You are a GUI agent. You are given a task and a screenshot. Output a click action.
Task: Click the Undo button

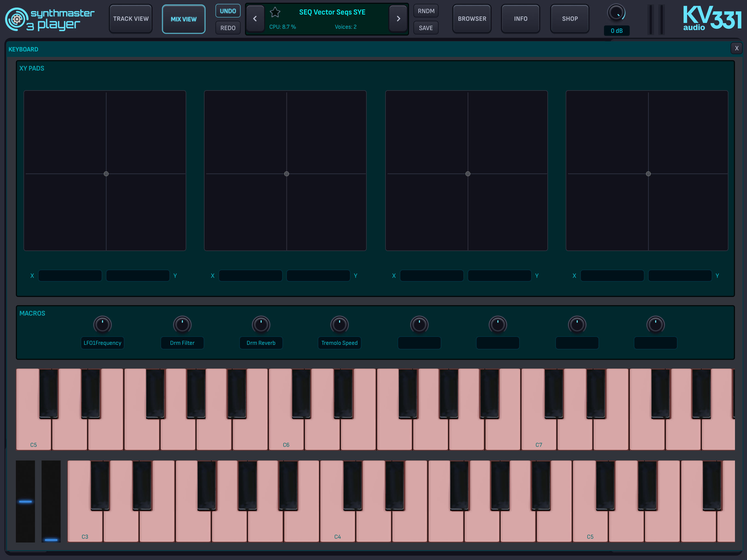(228, 11)
